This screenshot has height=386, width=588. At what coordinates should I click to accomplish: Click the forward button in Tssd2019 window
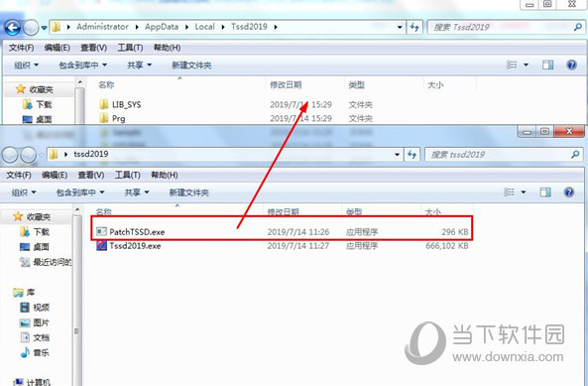pos(31,28)
